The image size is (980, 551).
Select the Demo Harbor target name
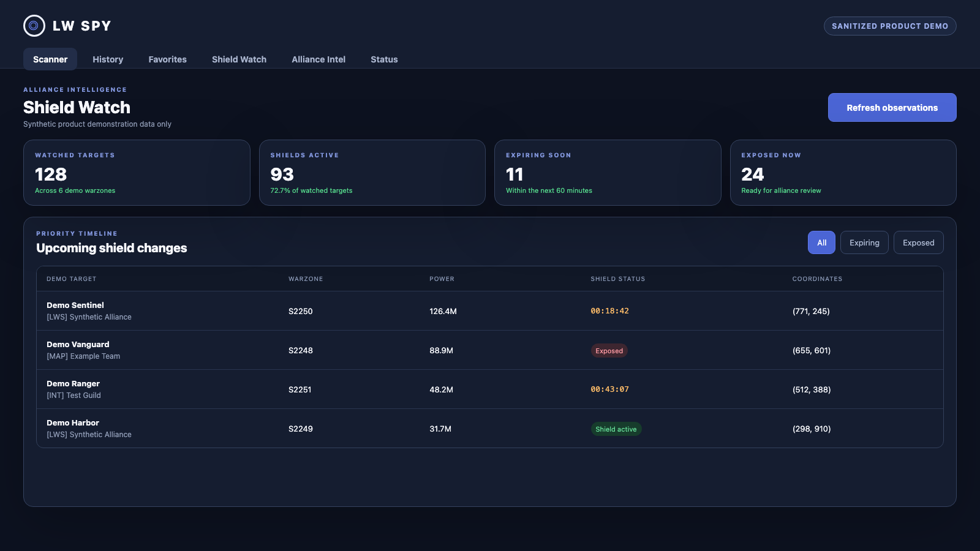click(73, 422)
